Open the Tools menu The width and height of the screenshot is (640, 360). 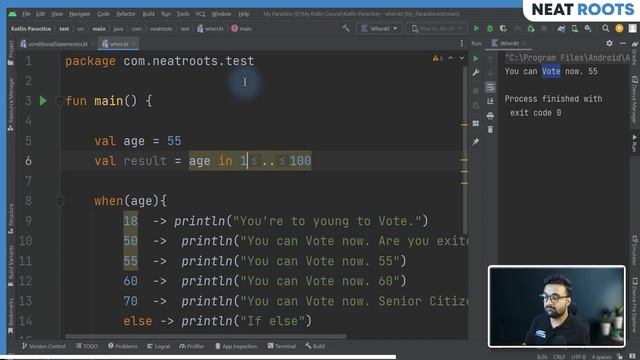(x=183, y=14)
